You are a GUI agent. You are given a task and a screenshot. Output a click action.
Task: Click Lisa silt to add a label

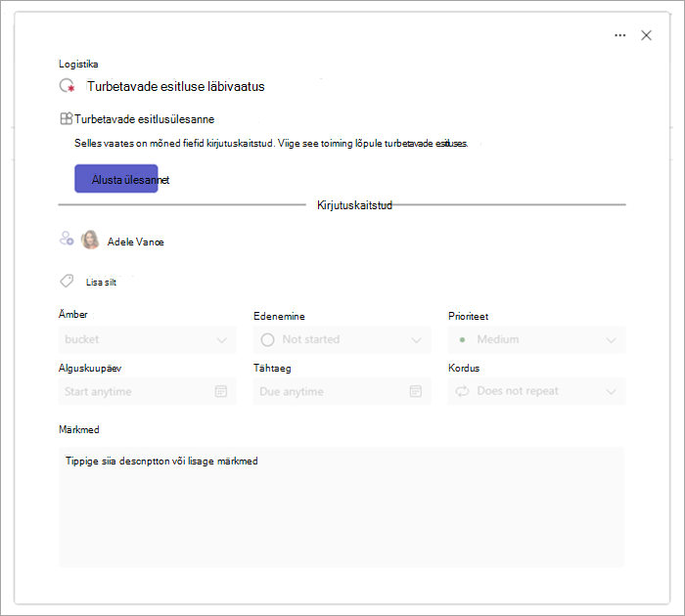[101, 283]
